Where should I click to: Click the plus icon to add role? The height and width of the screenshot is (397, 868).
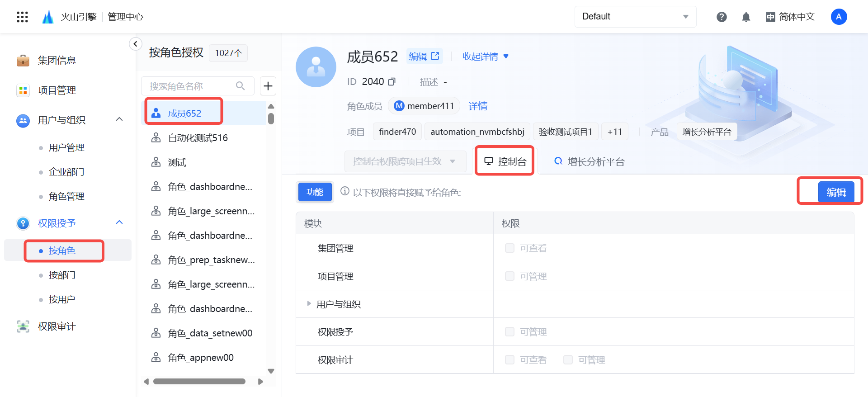268,86
